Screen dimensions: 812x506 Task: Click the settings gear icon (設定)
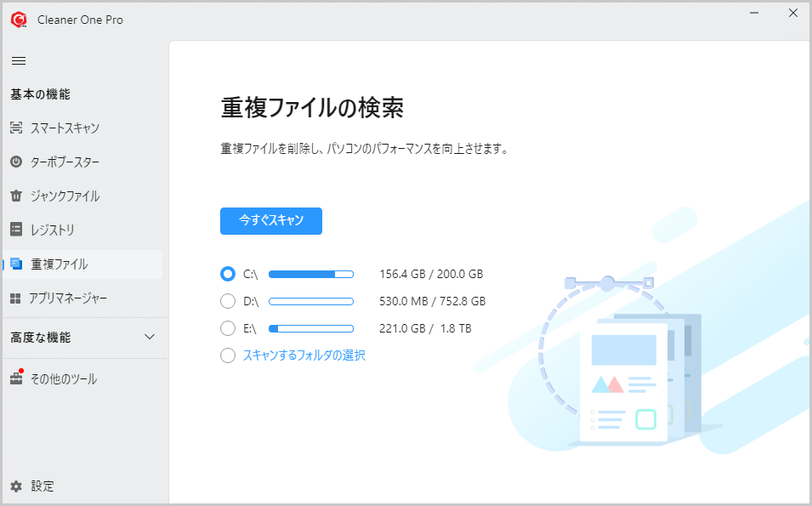click(16, 486)
